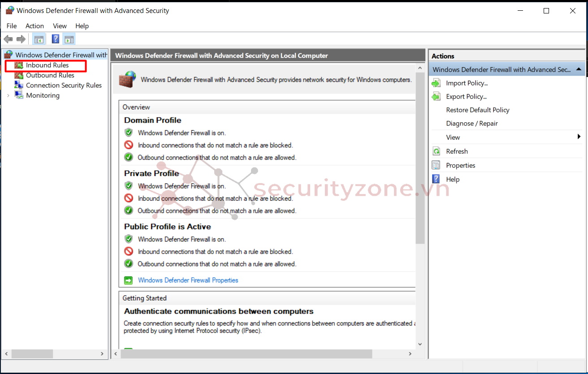The image size is (588, 374).
Task: Click Export Policy... action
Action: (467, 97)
